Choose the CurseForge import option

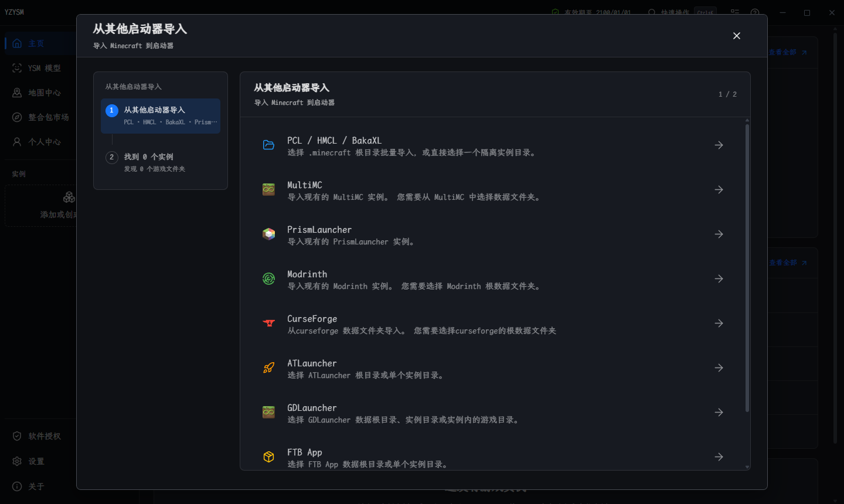coord(493,323)
